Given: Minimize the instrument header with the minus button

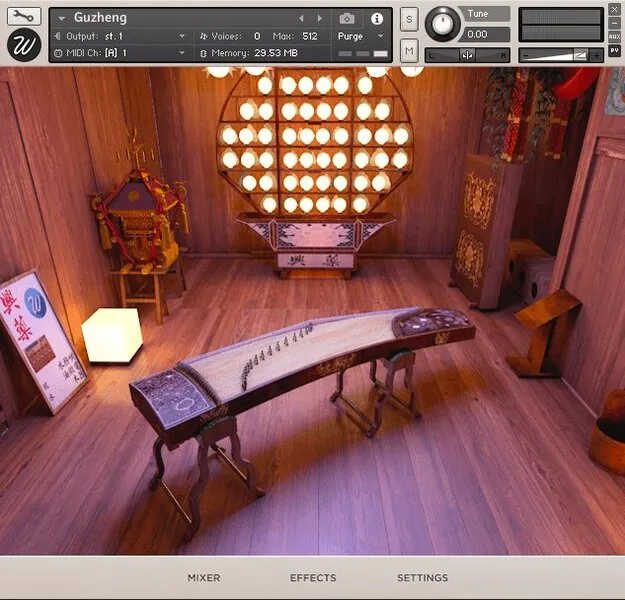Looking at the screenshot, I should (x=614, y=23).
